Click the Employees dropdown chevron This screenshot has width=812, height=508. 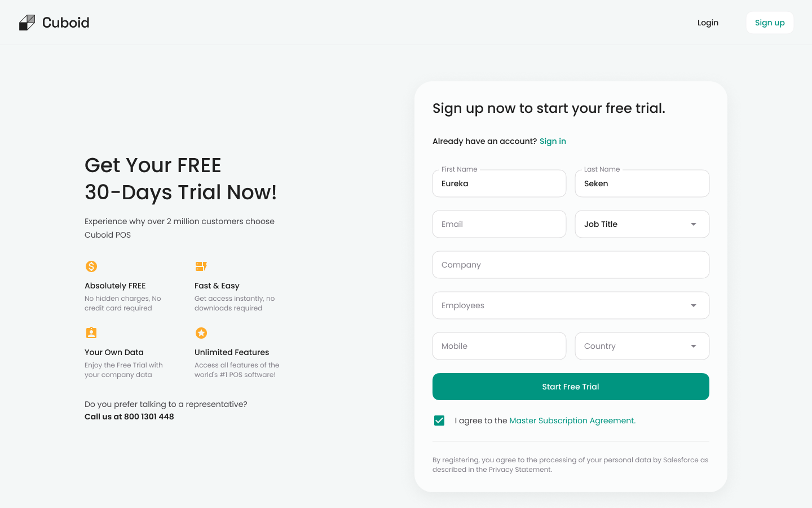tap(693, 305)
